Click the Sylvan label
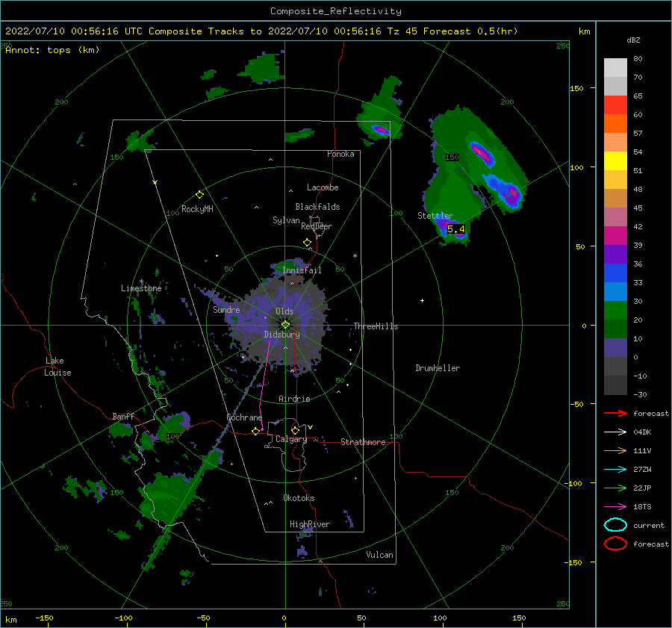Image resolution: width=672 pixels, height=628 pixels. coord(286,220)
